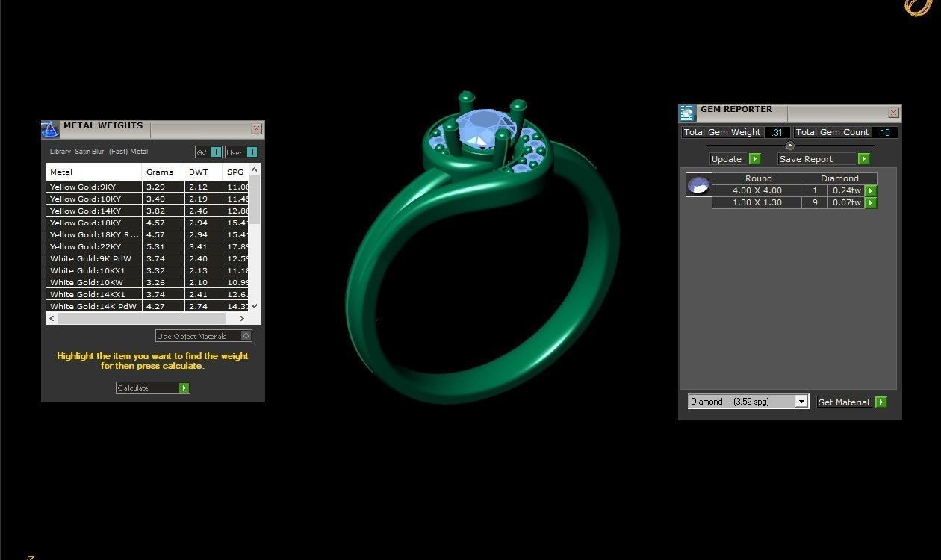Viewport: 941px width, 560px height.
Task: Click the green arrow on the 0.07tw row
Action: (870, 203)
